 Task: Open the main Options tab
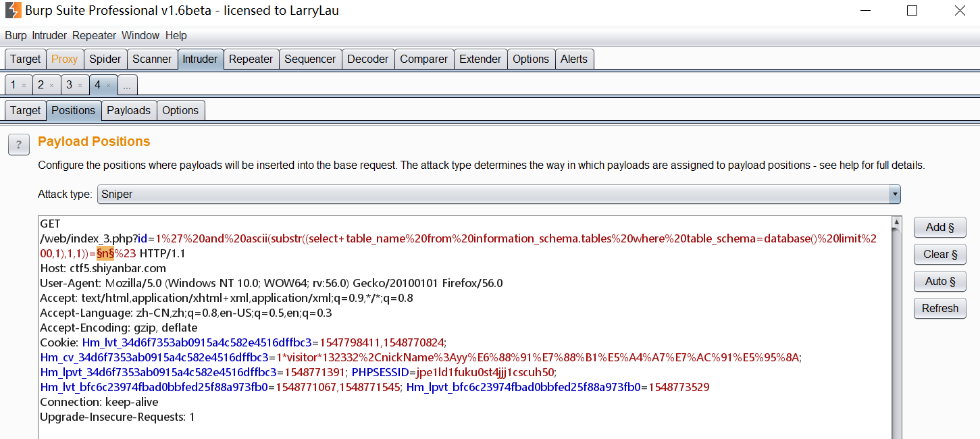tap(531, 59)
